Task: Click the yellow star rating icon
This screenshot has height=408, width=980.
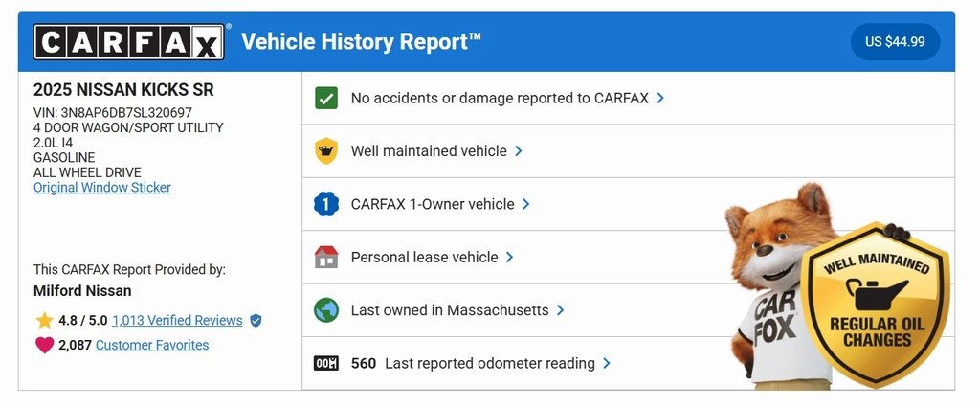Action: [x=44, y=321]
